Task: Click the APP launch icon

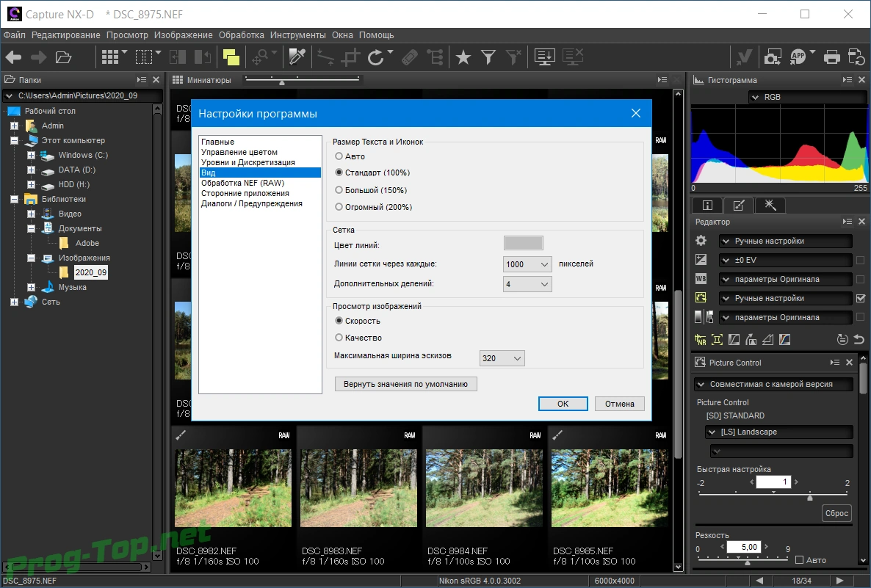Action: [798, 57]
